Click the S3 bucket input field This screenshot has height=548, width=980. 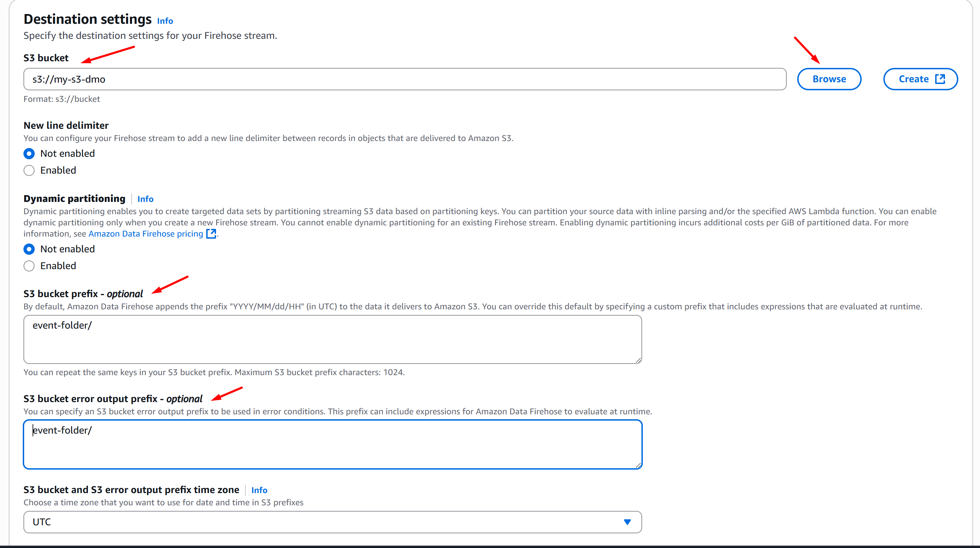pos(404,79)
